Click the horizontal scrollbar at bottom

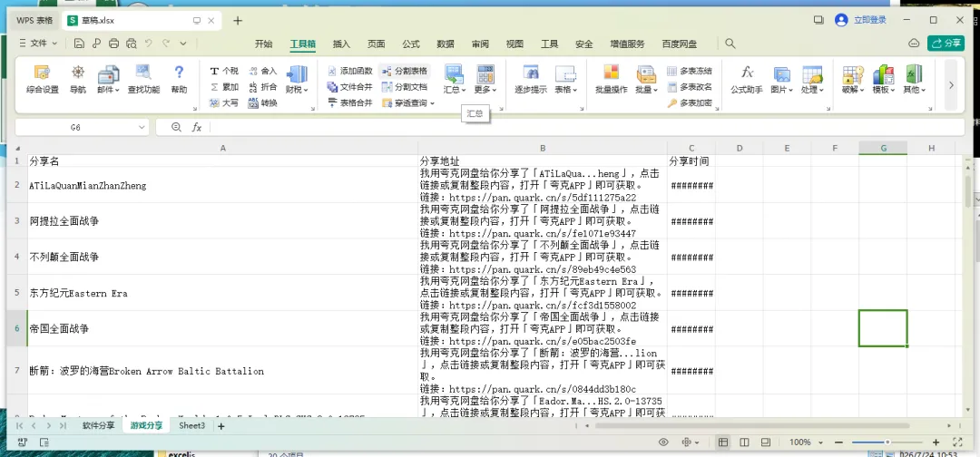point(752,426)
